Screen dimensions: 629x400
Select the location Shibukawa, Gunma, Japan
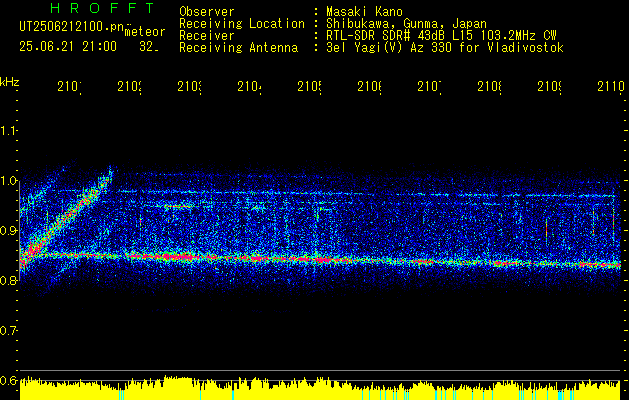(x=406, y=24)
